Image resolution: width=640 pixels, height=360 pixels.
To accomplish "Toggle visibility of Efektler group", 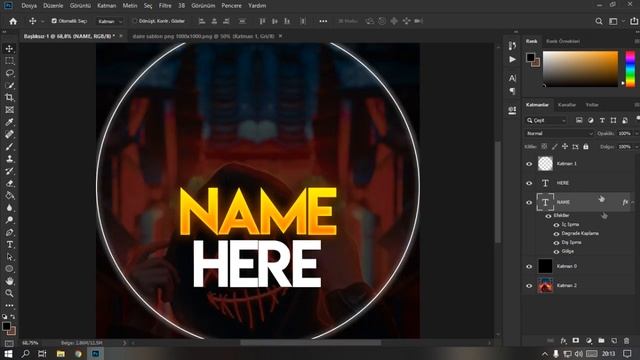I will coord(548,216).
